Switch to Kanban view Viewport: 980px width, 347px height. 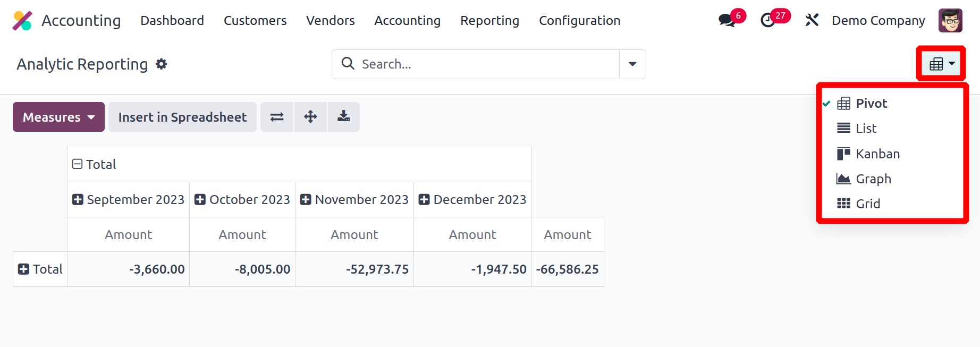tap(877, 154)
